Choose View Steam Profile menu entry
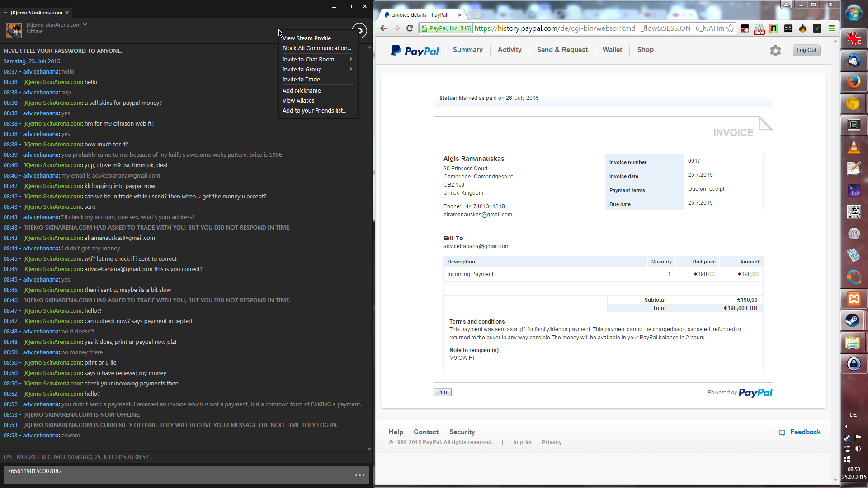Viewport: 868px width, 488px height. coord(307,38)
